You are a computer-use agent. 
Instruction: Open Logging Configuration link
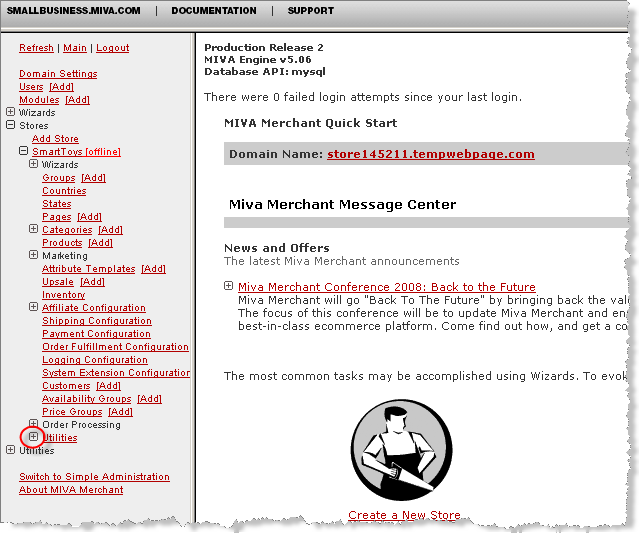[x=95, y=360]
